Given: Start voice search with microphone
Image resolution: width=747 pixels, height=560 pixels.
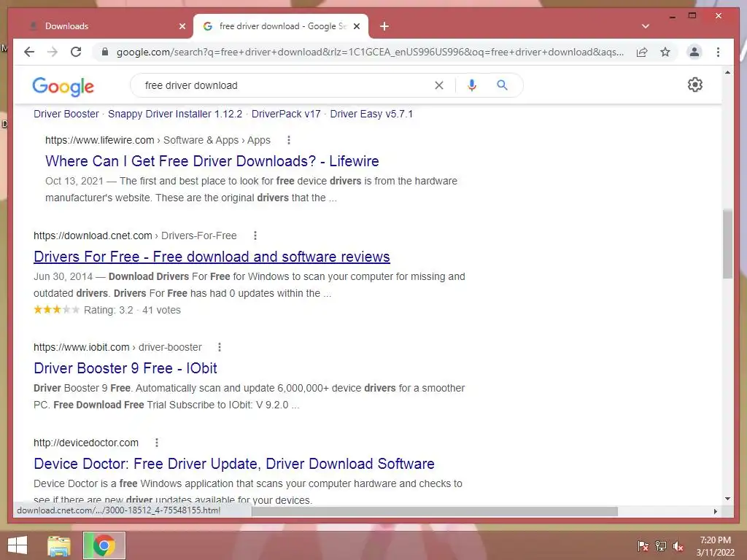Looking at the screenshot, I should click(472, 85).
